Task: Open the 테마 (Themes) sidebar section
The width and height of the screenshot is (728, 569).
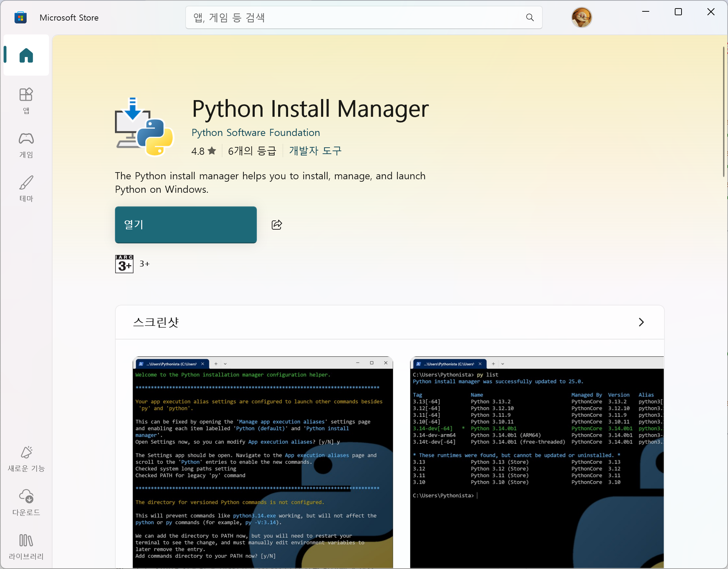Action: tap(26, 189)
